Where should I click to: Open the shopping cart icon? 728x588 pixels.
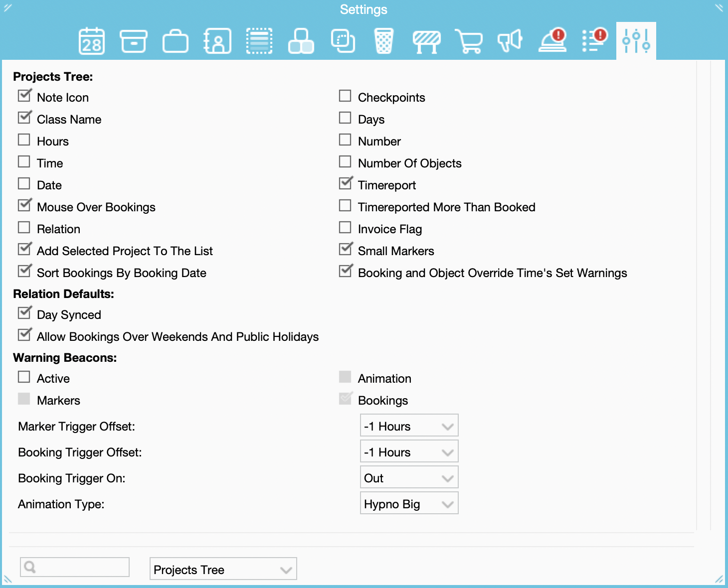[469, 41]
